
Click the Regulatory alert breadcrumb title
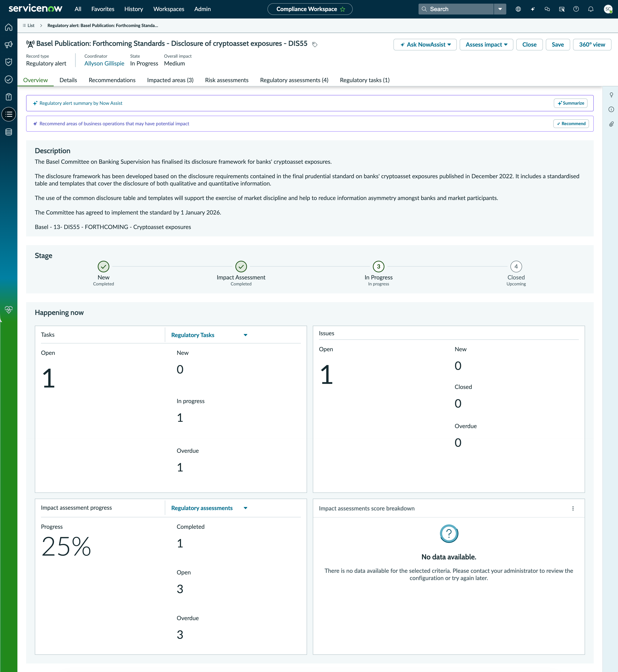pos(102,25)
